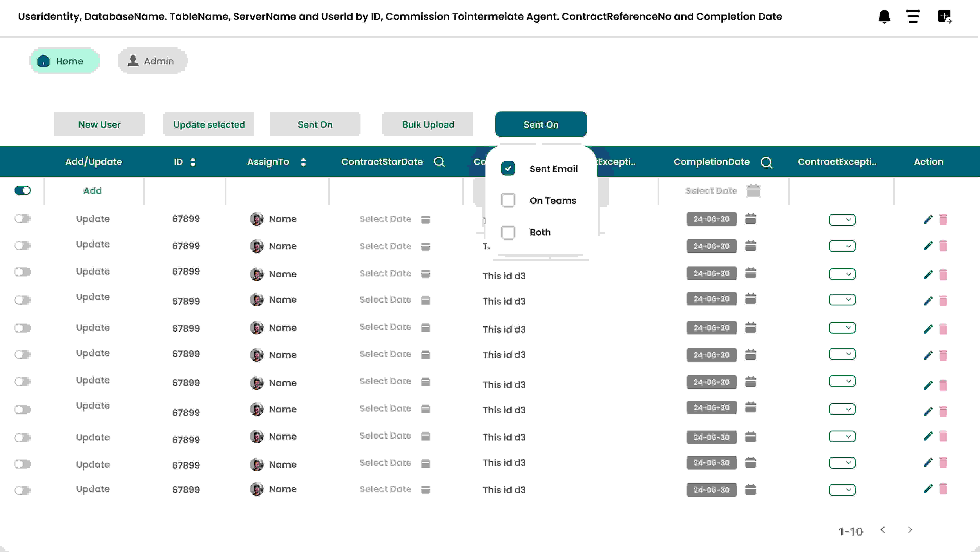The height and width of the screenshot is (552, 980).
Task: Switch to the Admin tab
Action: click(152, 61)
